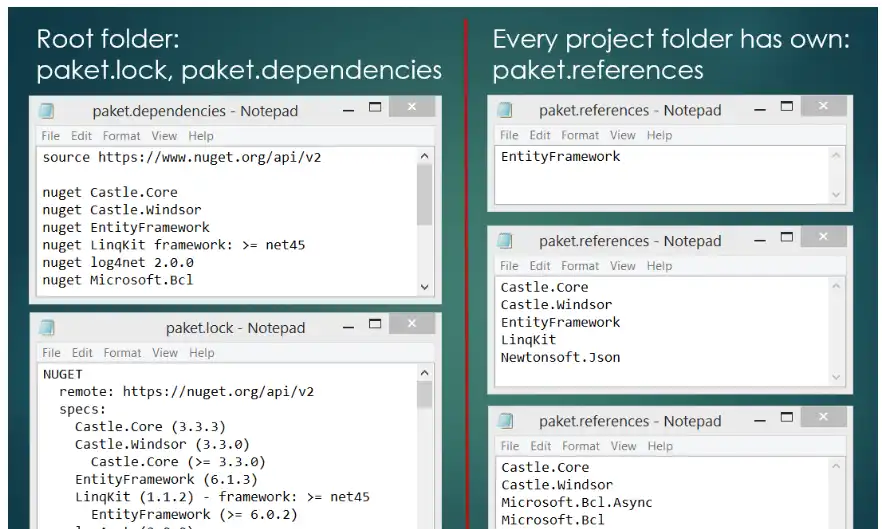This screenshot has width=882, height=529.
Task: Open Format menu in EntityFramework-only paket.references window
Action: click(x=580, y=135)
